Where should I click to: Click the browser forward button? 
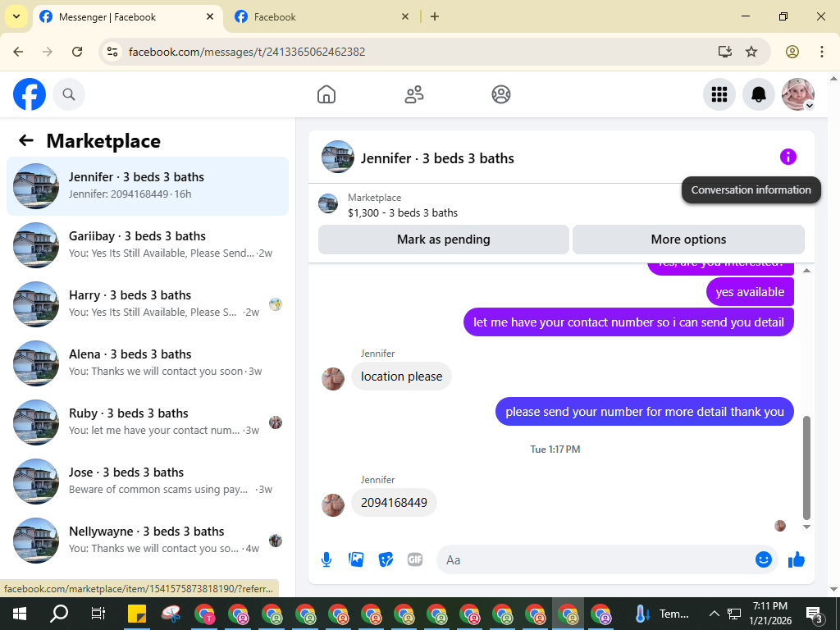point(48,52)
